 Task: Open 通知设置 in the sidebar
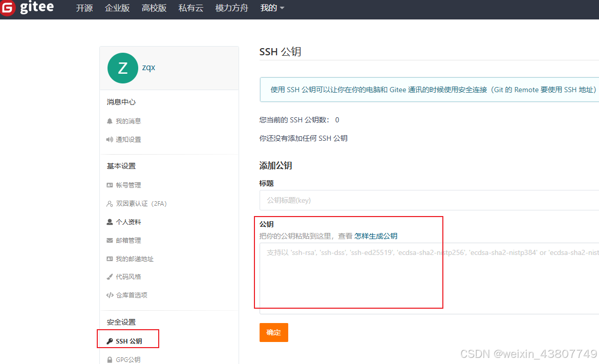click(129, 139)
